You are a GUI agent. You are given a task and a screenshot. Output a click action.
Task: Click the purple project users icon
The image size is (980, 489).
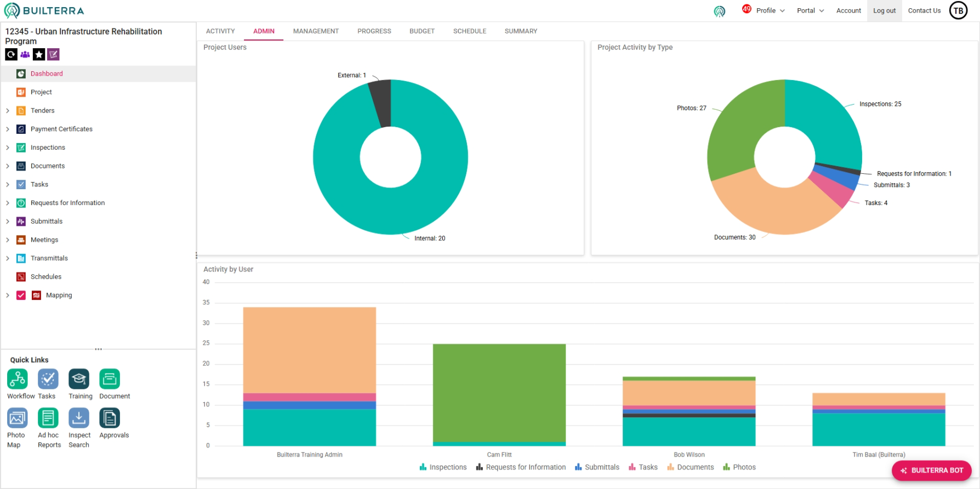25,54
